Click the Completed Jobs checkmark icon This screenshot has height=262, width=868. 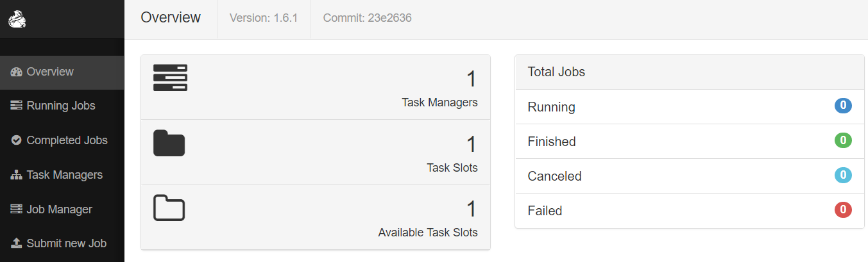(x=17, y=140)
